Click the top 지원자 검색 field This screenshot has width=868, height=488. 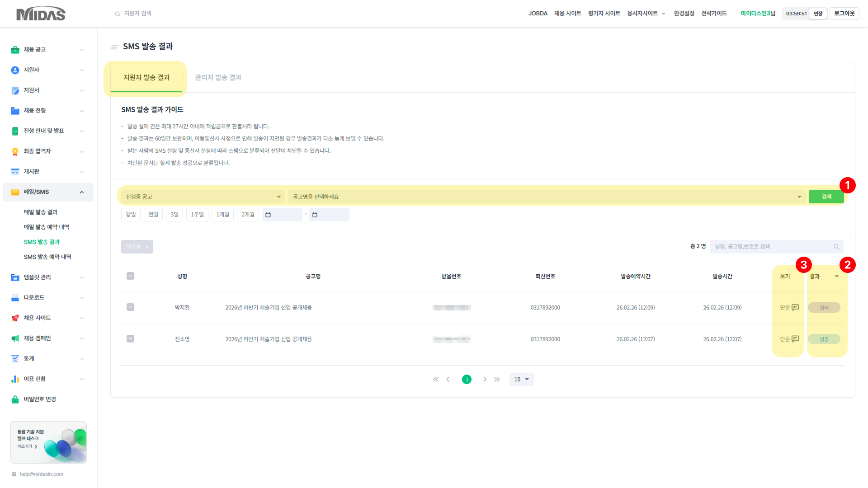[138, 14]
